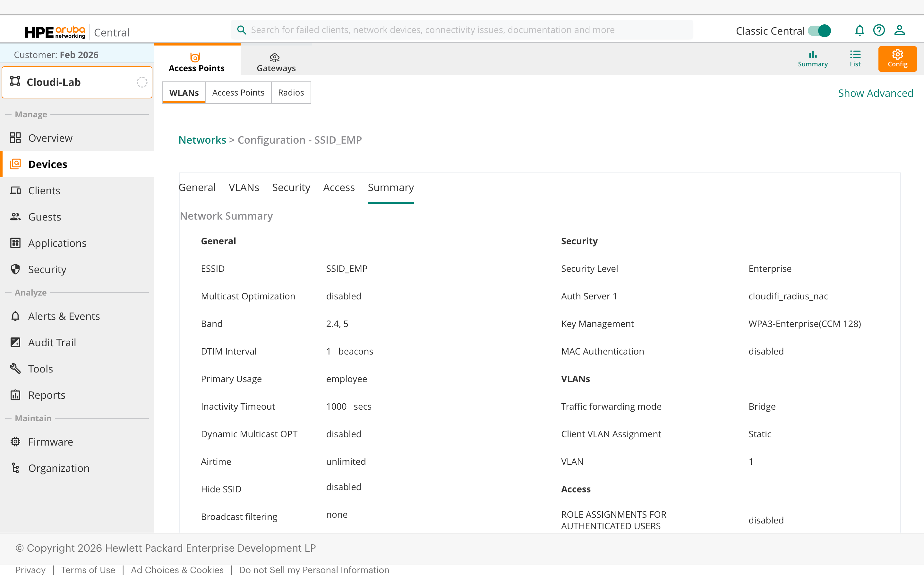Switch to the List view icon
The width and height of the screenshot is (924, 577).
point(855,59)
